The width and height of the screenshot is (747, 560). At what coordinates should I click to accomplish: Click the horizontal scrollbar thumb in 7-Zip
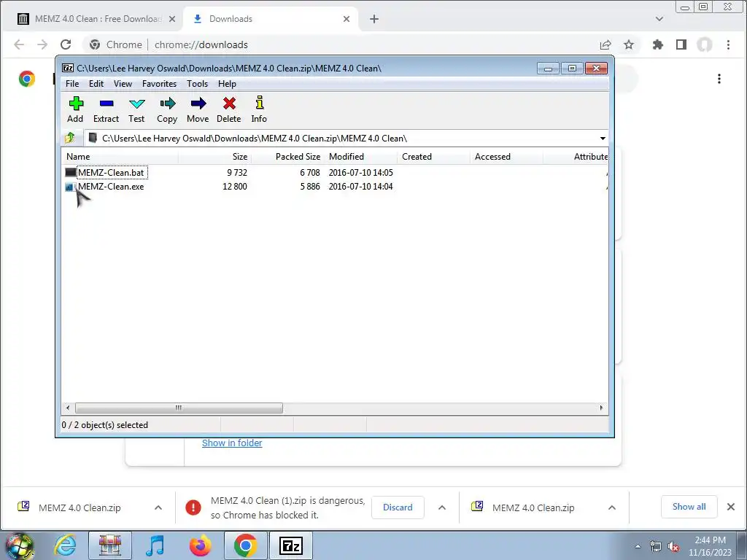click(x=179, y=408)
